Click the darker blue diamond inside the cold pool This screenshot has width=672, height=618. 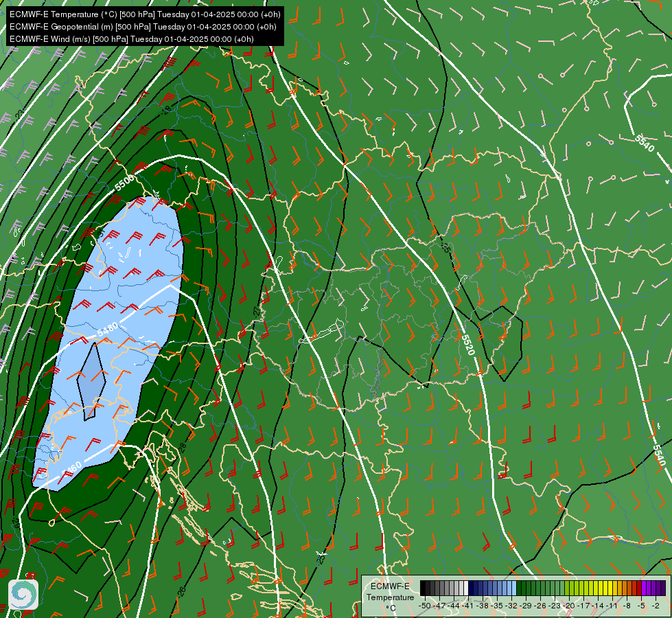tap(91, 381)
